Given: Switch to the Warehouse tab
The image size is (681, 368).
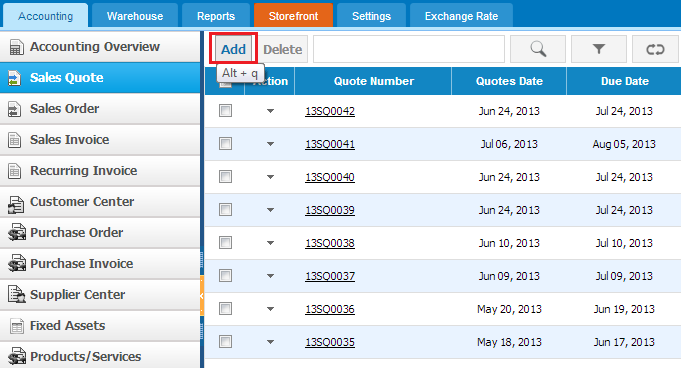Looking at the screenshot, I should click(x=135, y=16).
